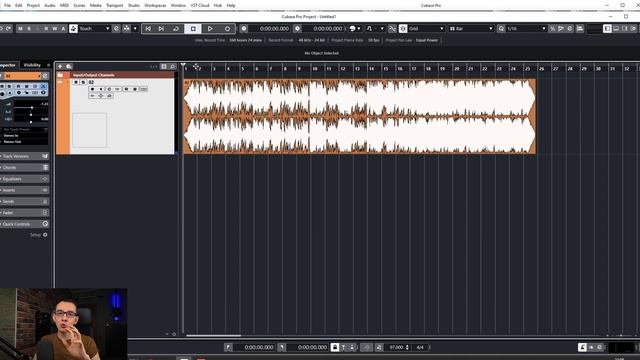The height and width of the screenshot is (360, 640).
Task: Open the track presets icon beside Add Track
Action: tap(69, 66)
